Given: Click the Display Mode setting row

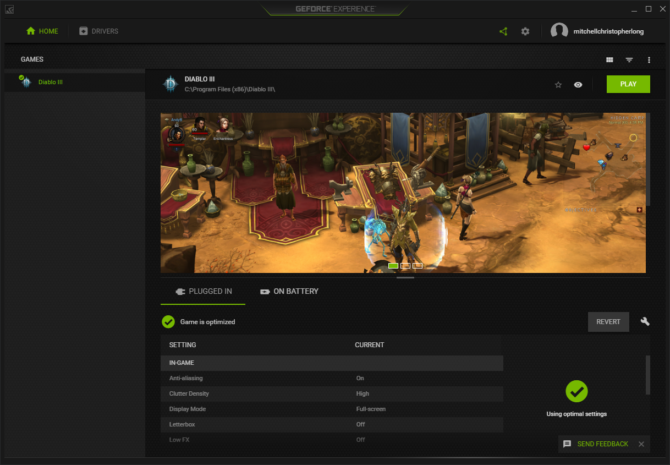Looking at the screenshot, I should tap(332, 409).
